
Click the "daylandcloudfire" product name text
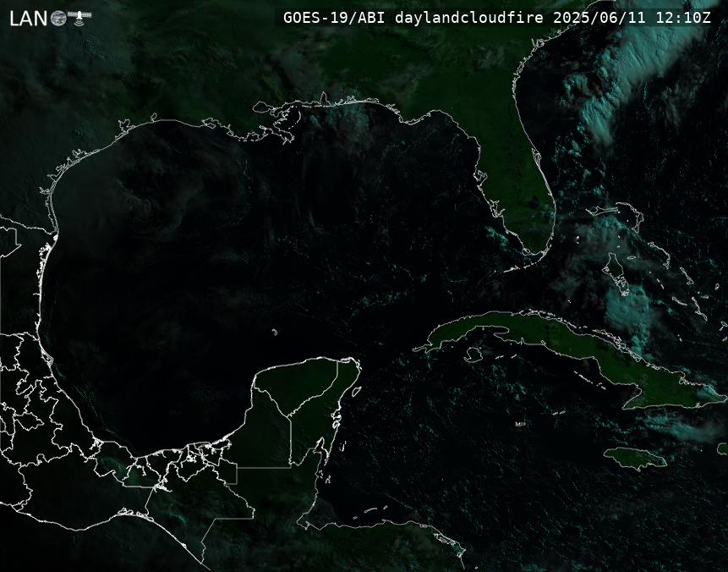[x=469, y=18]
